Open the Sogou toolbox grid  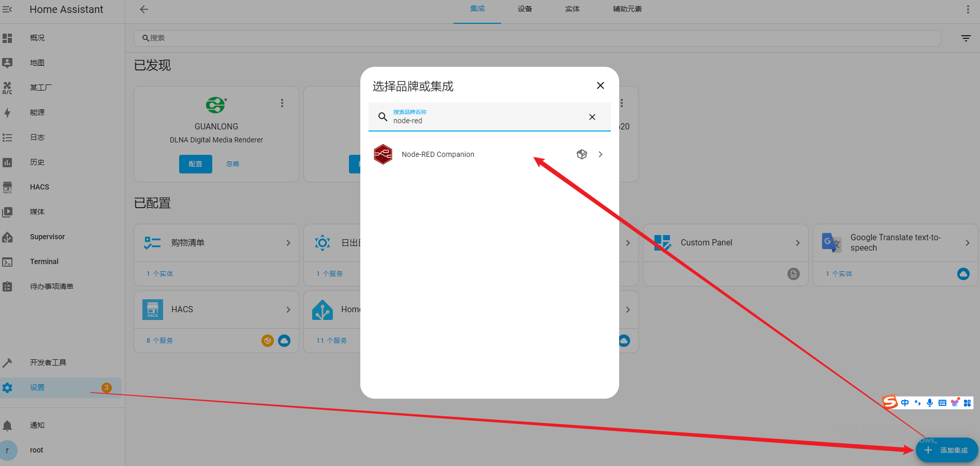tap(967, 403)
